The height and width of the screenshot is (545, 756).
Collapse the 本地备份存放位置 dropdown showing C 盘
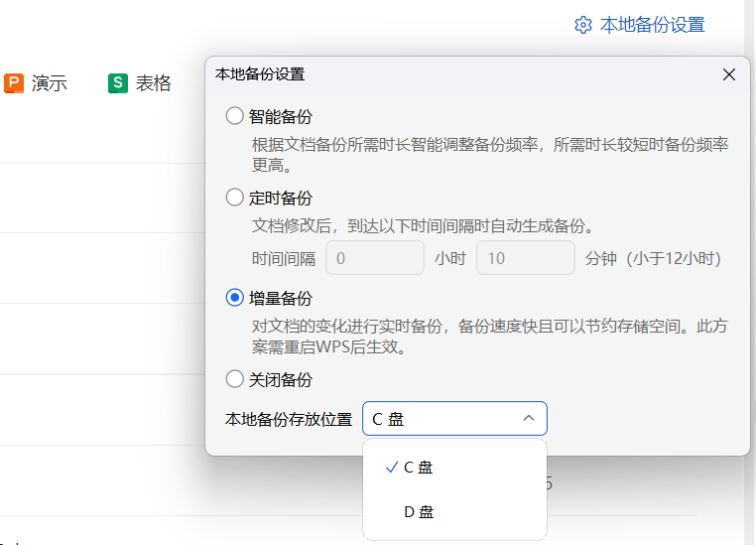(x=454, y=418)
